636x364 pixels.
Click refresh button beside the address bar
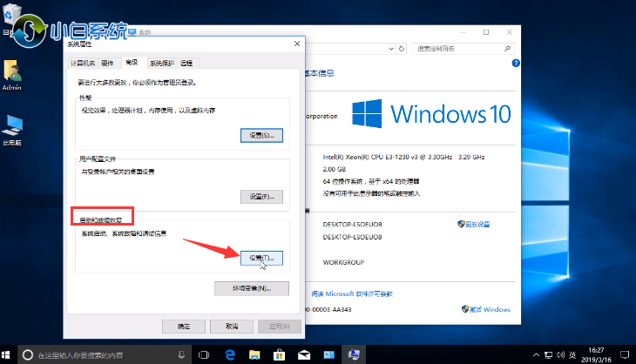401,50
